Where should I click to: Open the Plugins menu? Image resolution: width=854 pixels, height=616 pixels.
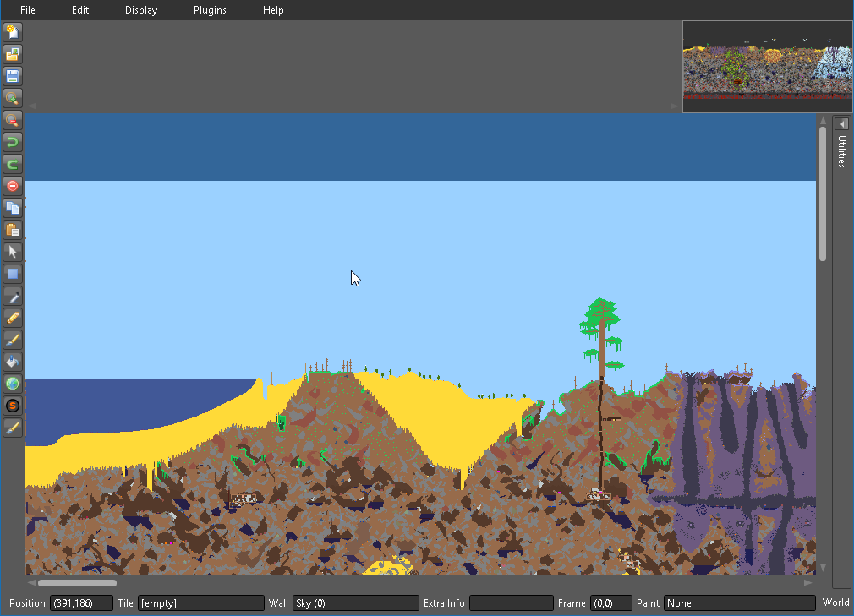pyautogui.click(x=210, y=10)
